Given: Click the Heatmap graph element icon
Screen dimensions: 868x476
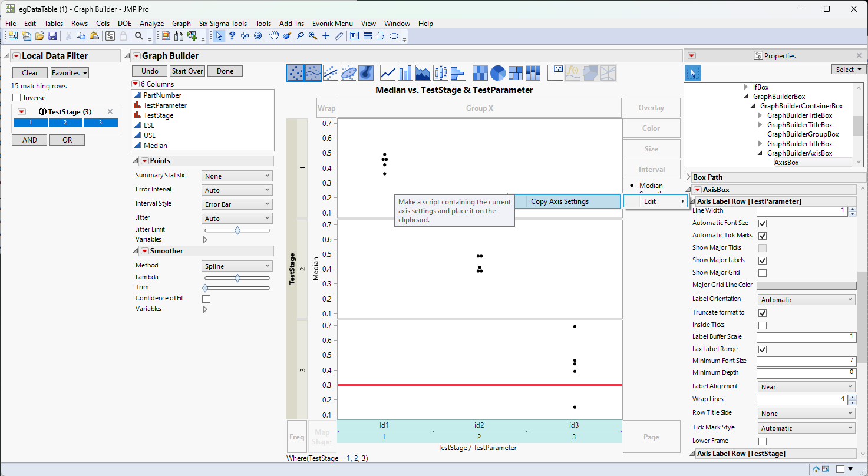Looking at the screenshot, I should coord(480,72).
